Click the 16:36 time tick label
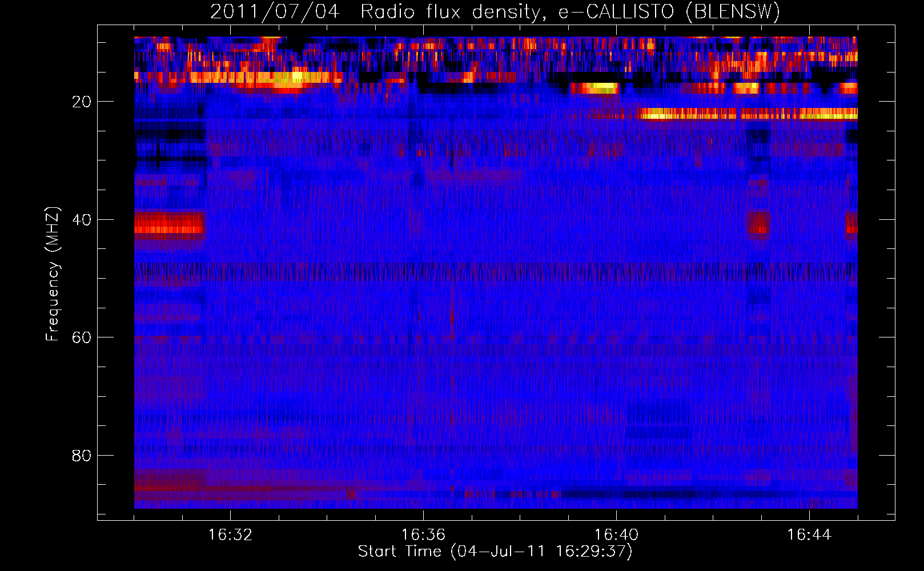 [423, 535]
